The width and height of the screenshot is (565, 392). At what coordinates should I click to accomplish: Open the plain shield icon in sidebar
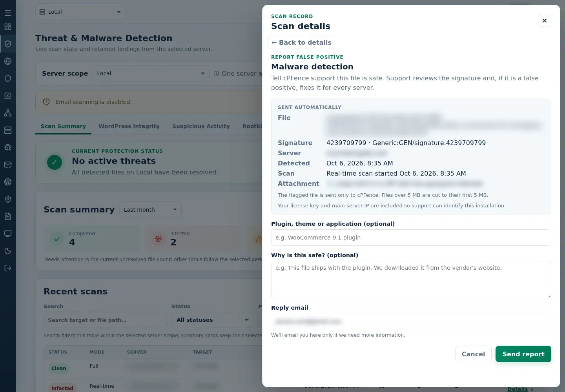coord(8,78)
